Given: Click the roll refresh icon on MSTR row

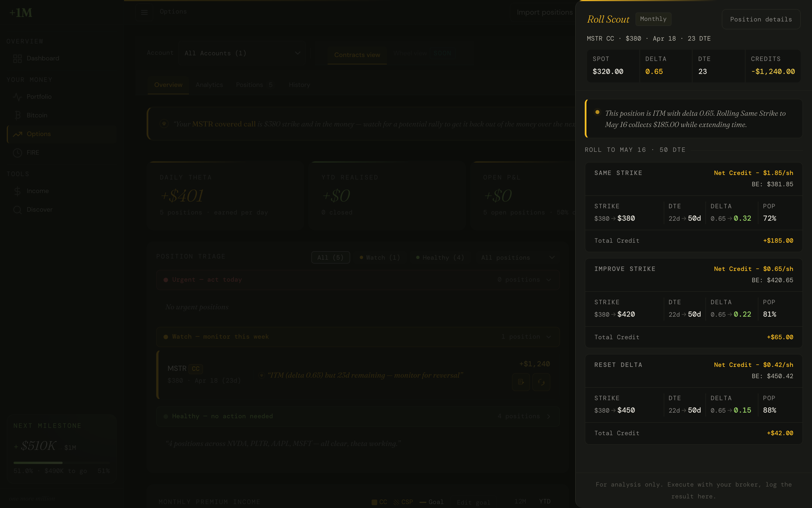Looking at the screenshot, I should point(541,382).
